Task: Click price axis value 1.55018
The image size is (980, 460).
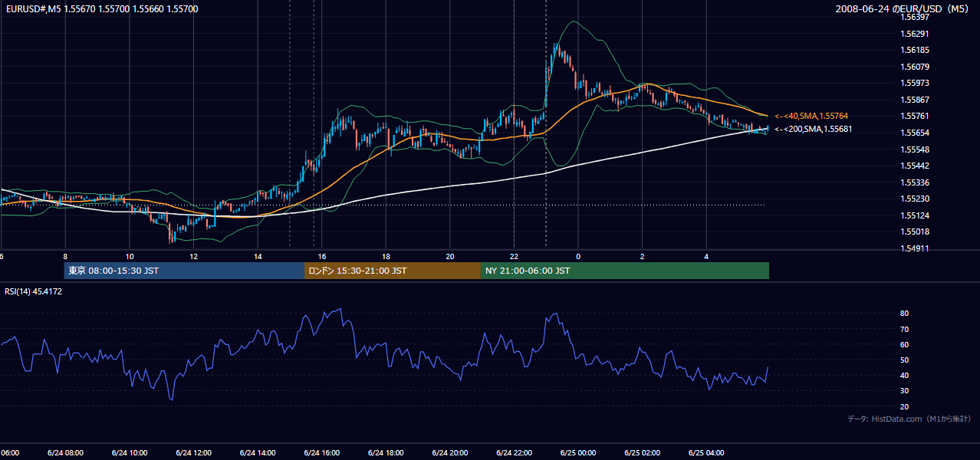Action: tap(916, 232)
